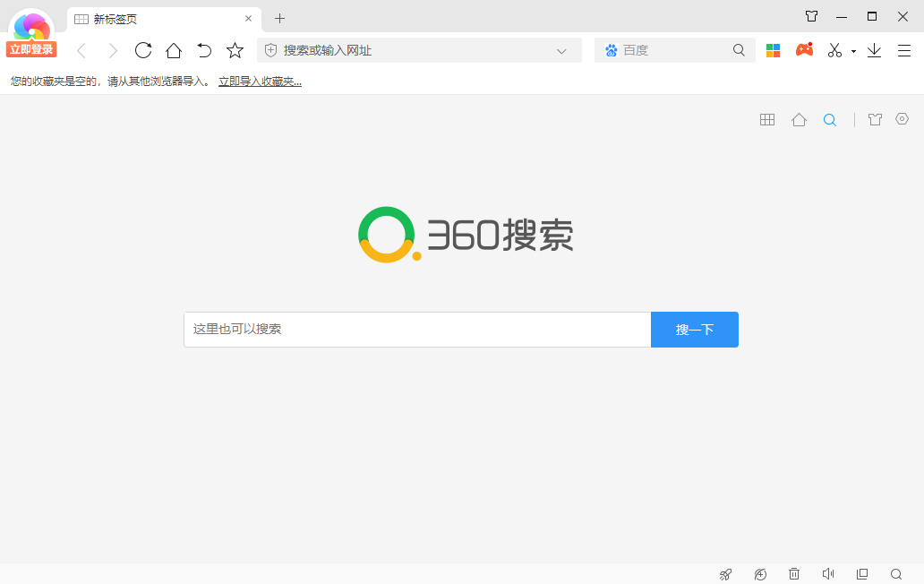The image size is (924, 584).
Task: Open the downloads manager
Action: 875,51
